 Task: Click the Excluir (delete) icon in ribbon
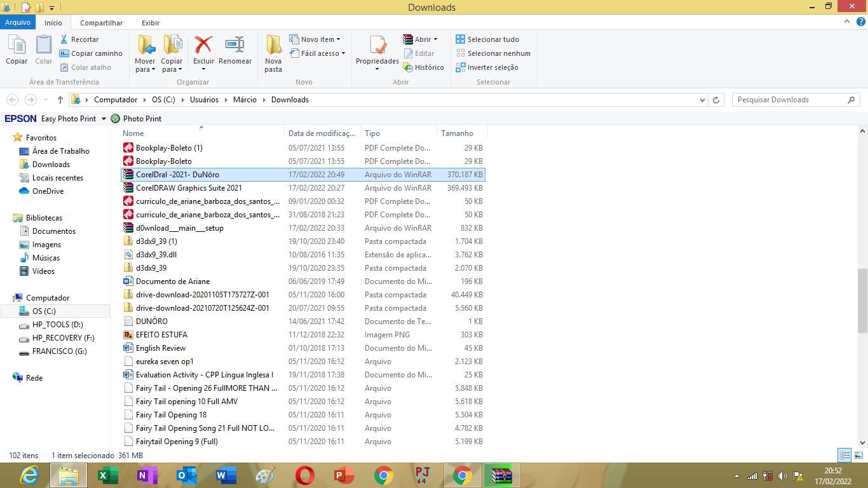pos(203,46)
